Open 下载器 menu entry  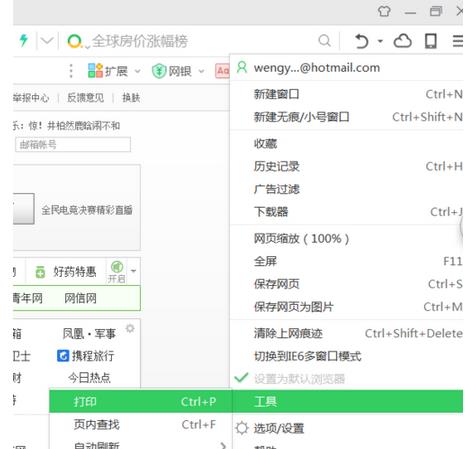tap(347, 212)
